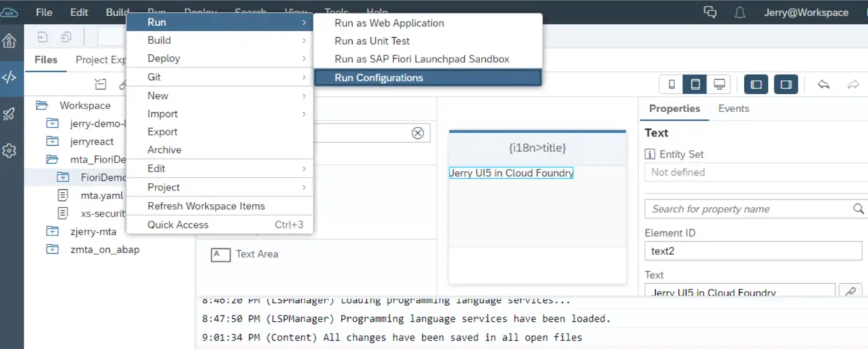Screen dimensions: 868x349
Task: Click the Element ID field text2
Action: [753, 251]
